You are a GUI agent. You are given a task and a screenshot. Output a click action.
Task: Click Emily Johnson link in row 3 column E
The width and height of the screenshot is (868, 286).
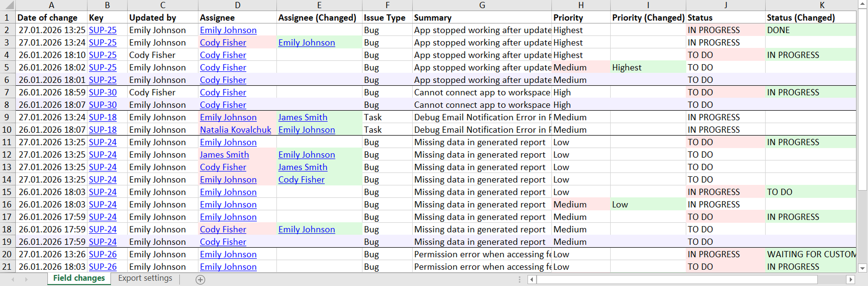coord(307,43)
